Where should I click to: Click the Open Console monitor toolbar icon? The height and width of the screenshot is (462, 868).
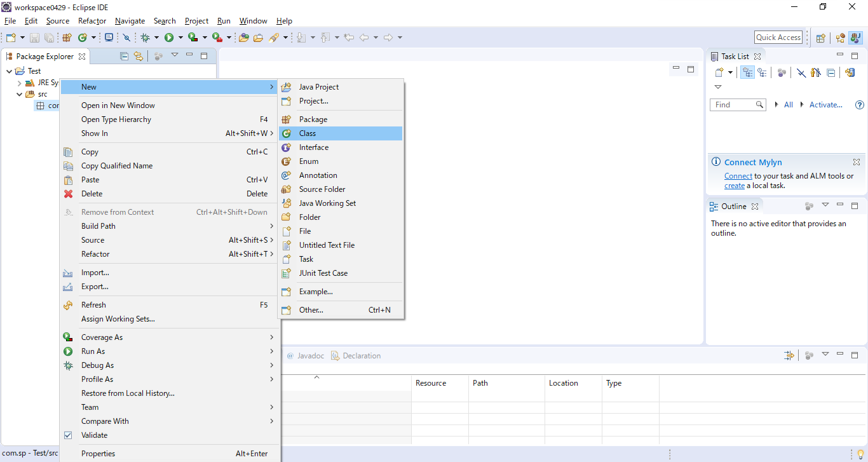click(109, 37)
